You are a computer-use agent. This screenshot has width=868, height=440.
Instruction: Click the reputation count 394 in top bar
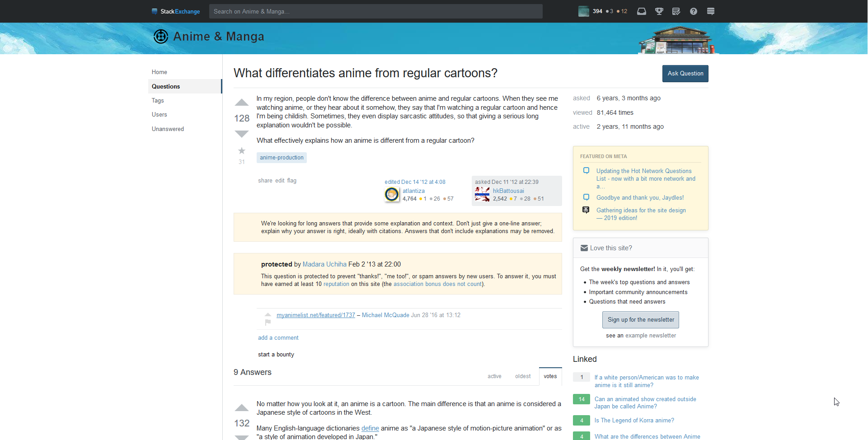[x=597, y=11]
